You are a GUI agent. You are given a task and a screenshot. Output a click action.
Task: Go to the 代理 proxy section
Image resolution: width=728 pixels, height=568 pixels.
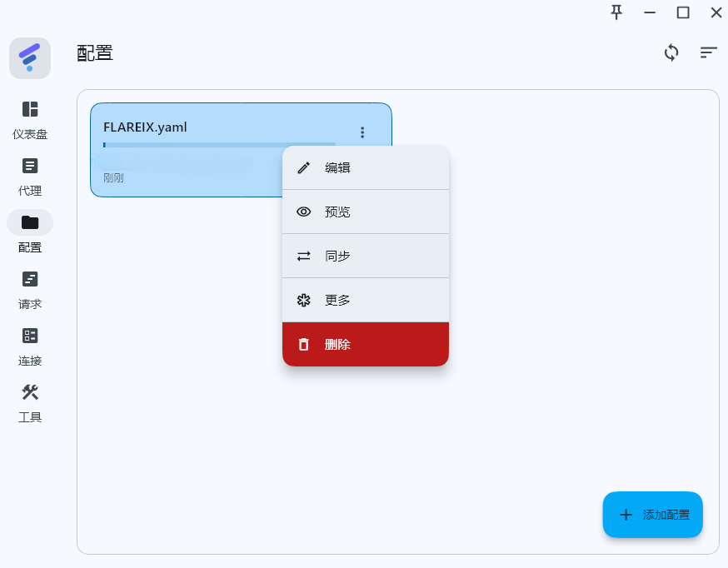30,177
